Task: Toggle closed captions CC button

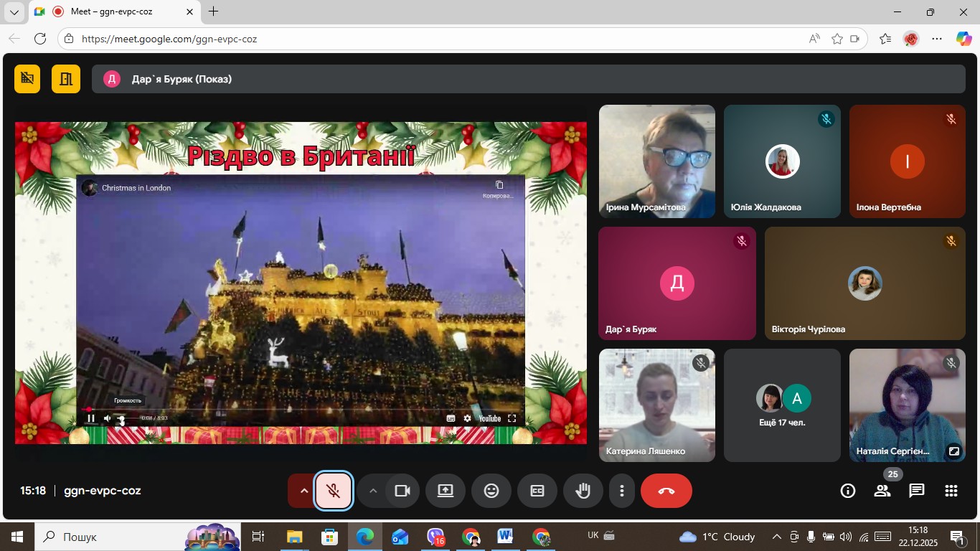Action: [537, 491]
